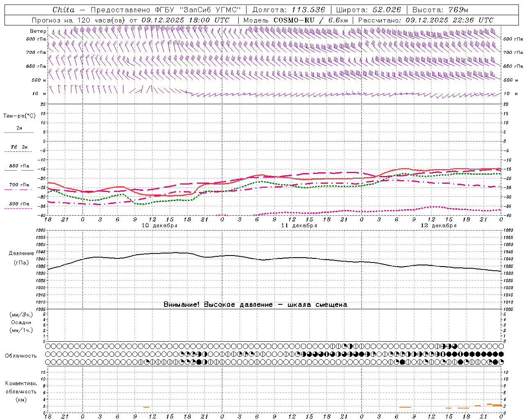This screenshot has height=420, width=525.
Task: Click the "(км)" unit under convective cloud label
Action: (21, 399)
